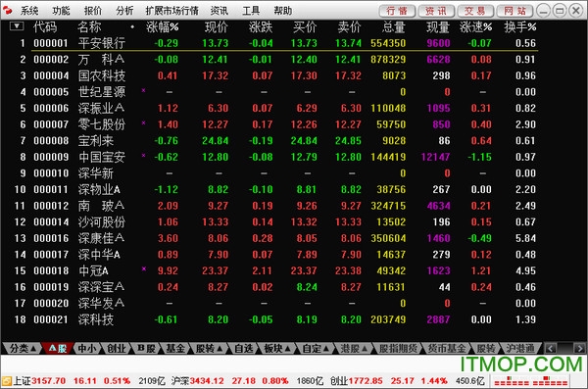
Task: Switch to the 基金 tab
Action: click(x=175, y=349)
